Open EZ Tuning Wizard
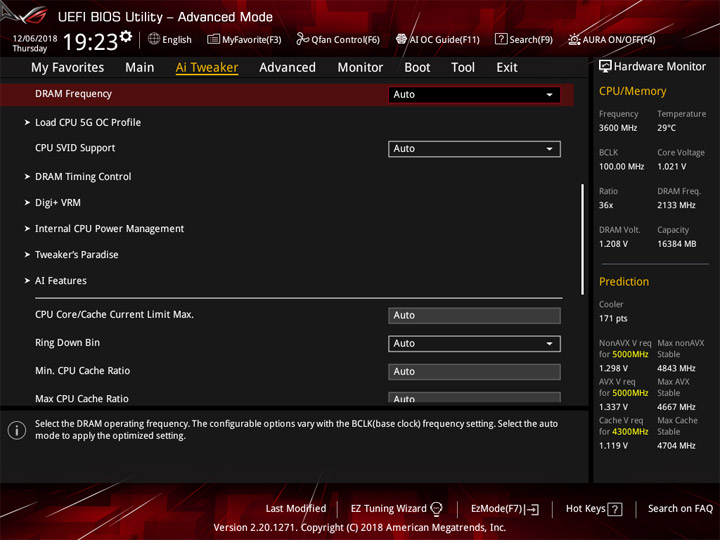This screenshot has height=540, width=720. [396, 509]
